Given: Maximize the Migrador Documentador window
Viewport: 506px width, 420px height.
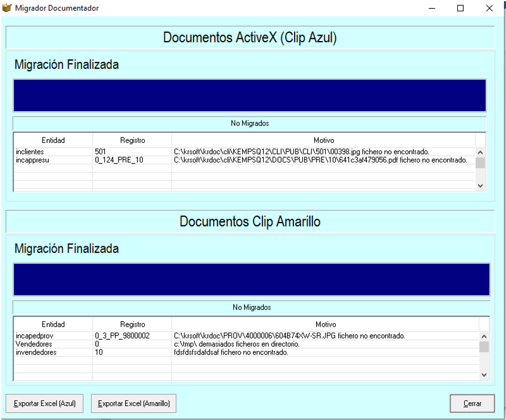Looking at the screenshot, I should click(461, 8).
